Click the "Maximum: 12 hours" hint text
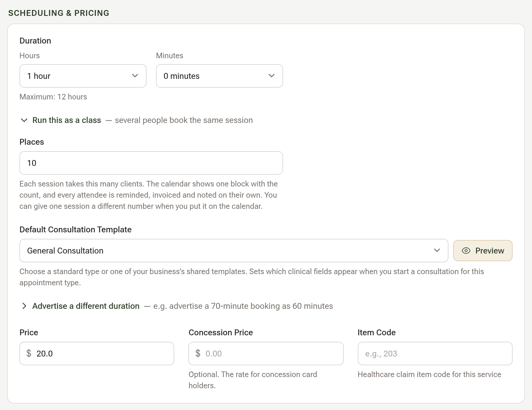The width and height of the screenshot is (532, 410). tap(53, 97)
